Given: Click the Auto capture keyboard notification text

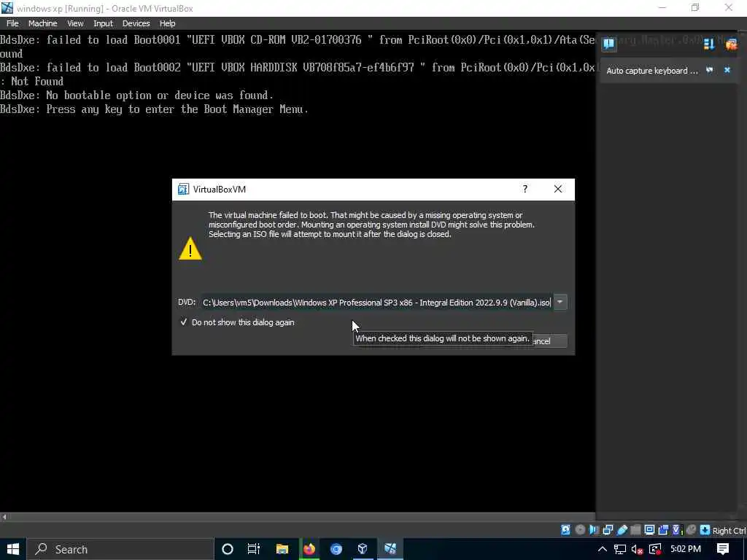Looking at the screenshot, I should coord(651,71).
